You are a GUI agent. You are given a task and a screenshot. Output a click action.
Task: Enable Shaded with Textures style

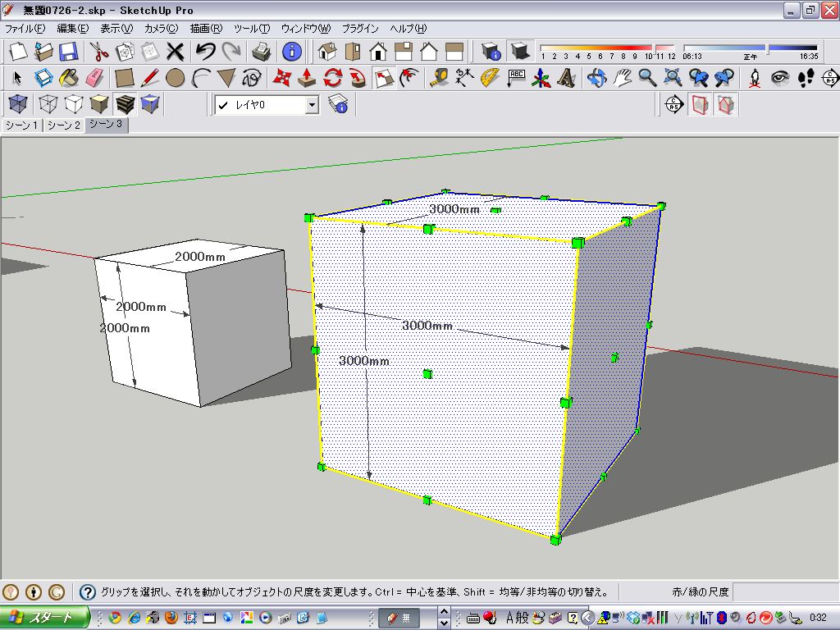(x=125, y=104)
